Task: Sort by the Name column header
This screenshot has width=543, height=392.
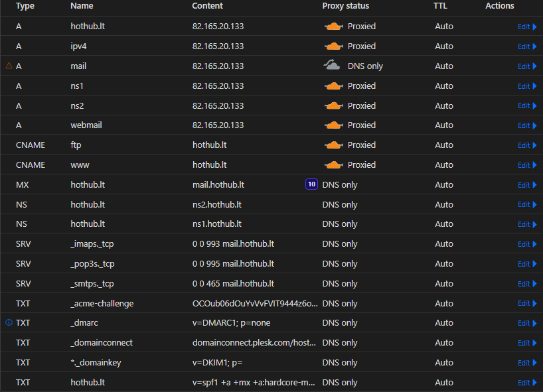Action: [82, 6]
